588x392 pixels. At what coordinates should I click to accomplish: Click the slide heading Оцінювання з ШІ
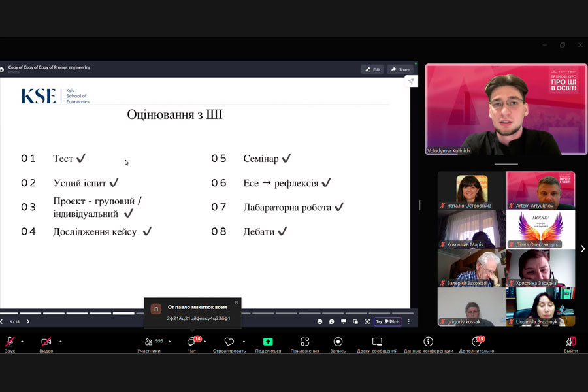click(x=174, y=114)
